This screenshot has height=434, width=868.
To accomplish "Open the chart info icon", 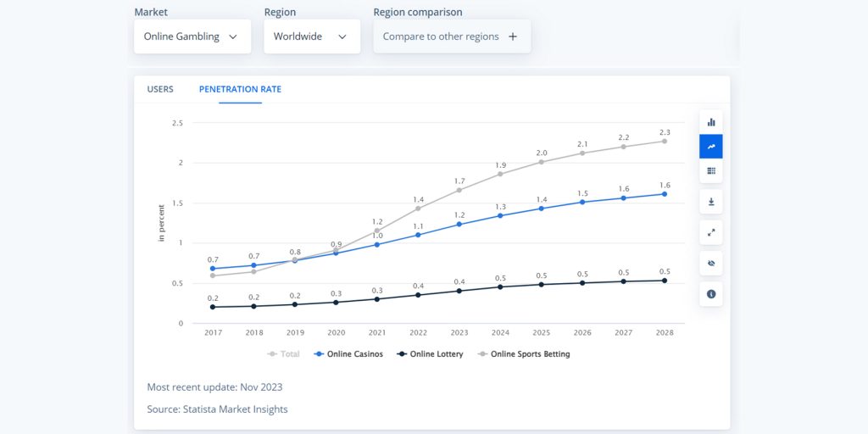I will click(711, 293).
